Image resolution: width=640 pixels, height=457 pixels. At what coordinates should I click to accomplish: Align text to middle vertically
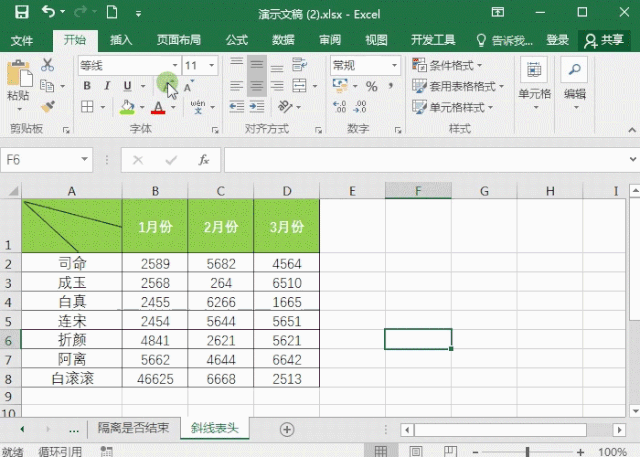[257, 64]
